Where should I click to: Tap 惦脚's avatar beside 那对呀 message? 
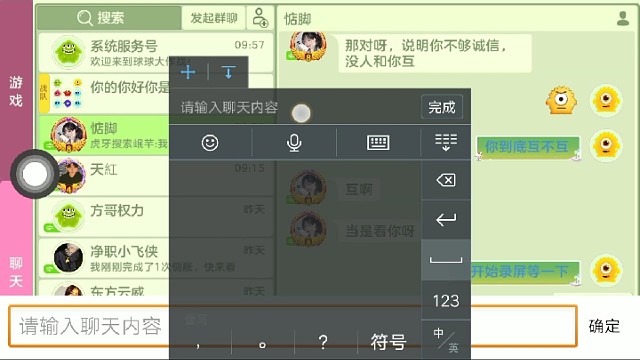click(x=308, y=46)
